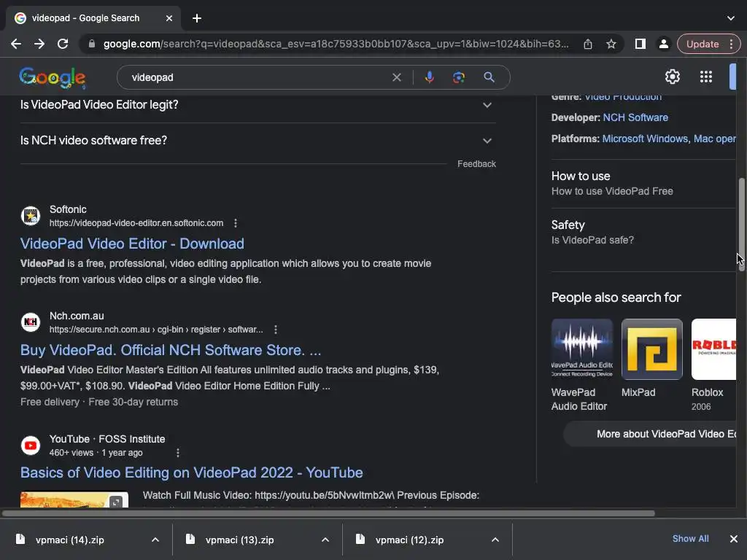Expand options for vpmaci (12).zip
This screenshot has width=747, height=560.
coord(495,540)
